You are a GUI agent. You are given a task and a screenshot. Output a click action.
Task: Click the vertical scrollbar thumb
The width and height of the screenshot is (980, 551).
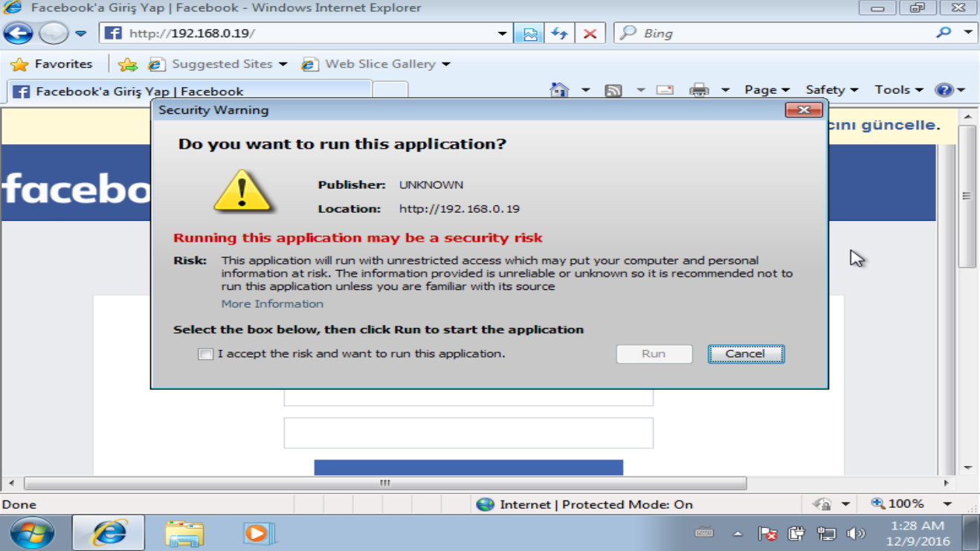(x=967, y=196)
